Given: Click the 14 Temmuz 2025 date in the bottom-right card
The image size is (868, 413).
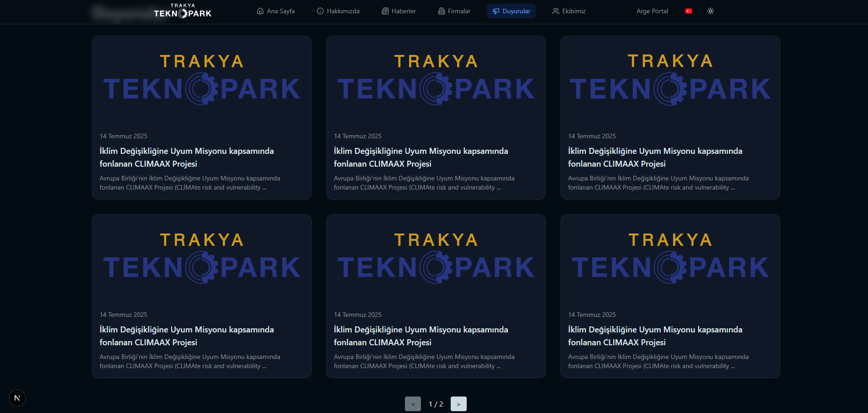Looking at the screenshot, I should pos(592,315).
